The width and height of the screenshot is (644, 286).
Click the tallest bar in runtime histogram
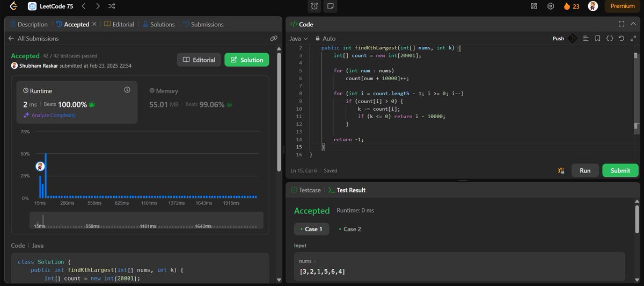46,176
